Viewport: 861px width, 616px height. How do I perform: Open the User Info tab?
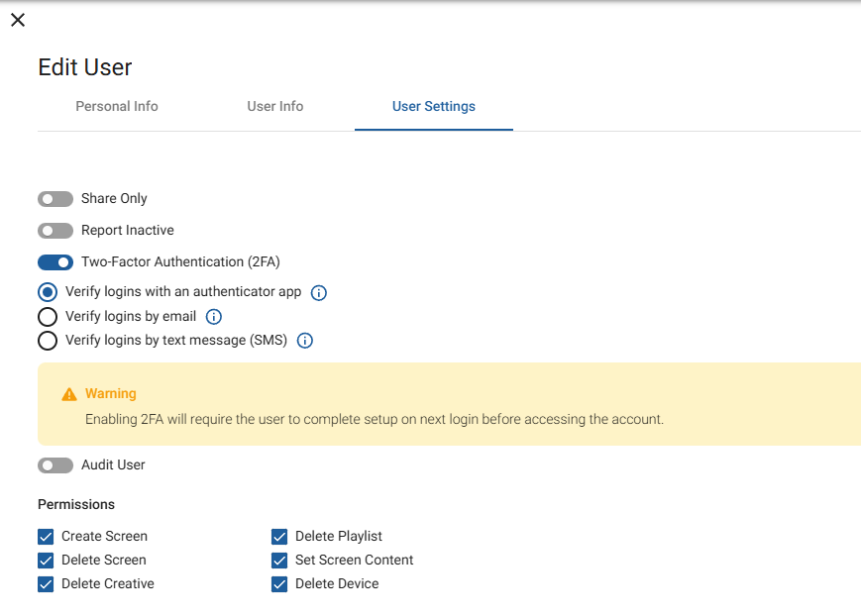pyautogui.click(x=274, y=106)
